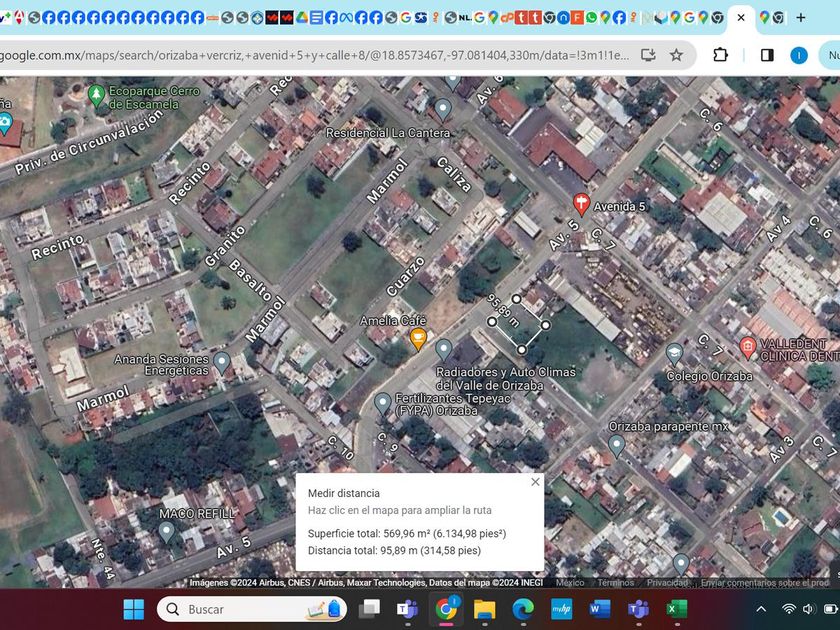Click the Términos link at map bottom
The image size is (840, 630).
click(x=616, y=583)
